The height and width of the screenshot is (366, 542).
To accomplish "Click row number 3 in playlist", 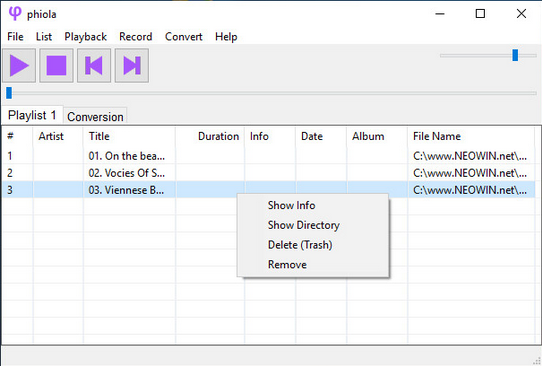I will [10, 190].
